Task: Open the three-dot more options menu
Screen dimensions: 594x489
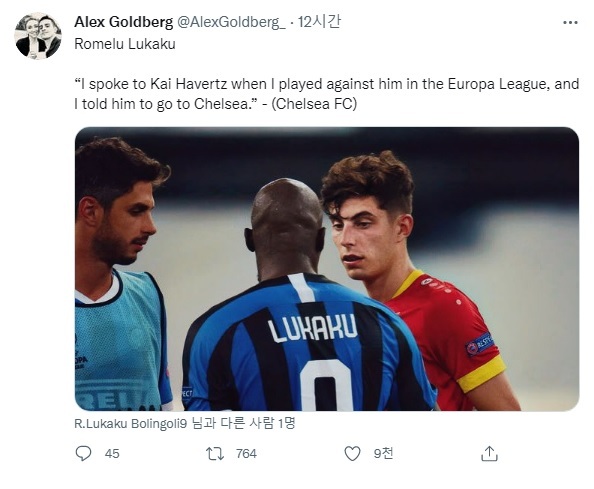Action: click(x=570, y=23)
